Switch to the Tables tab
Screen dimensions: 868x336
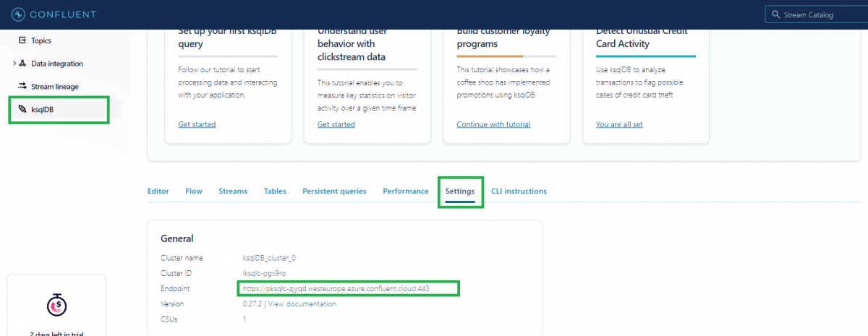275,191
